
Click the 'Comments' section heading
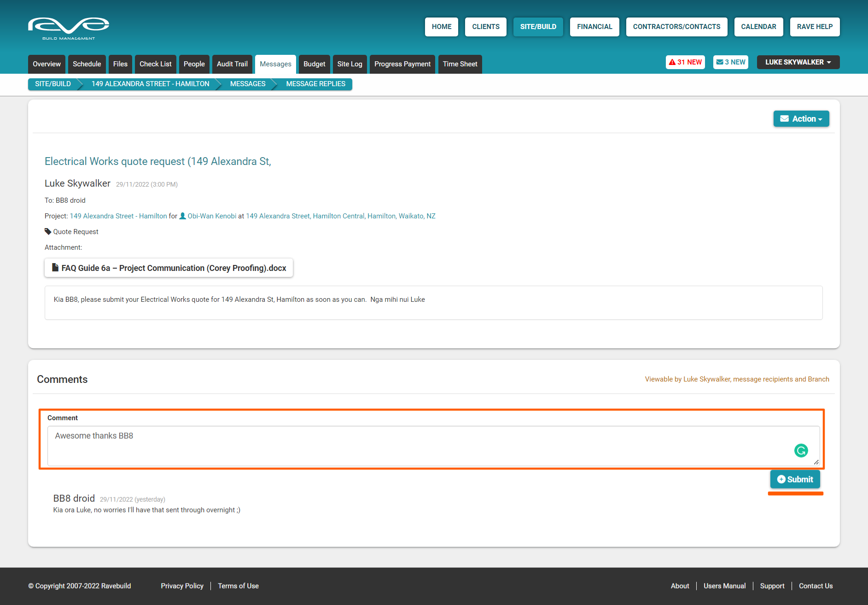pyautogui.click(x=62, y=379)
